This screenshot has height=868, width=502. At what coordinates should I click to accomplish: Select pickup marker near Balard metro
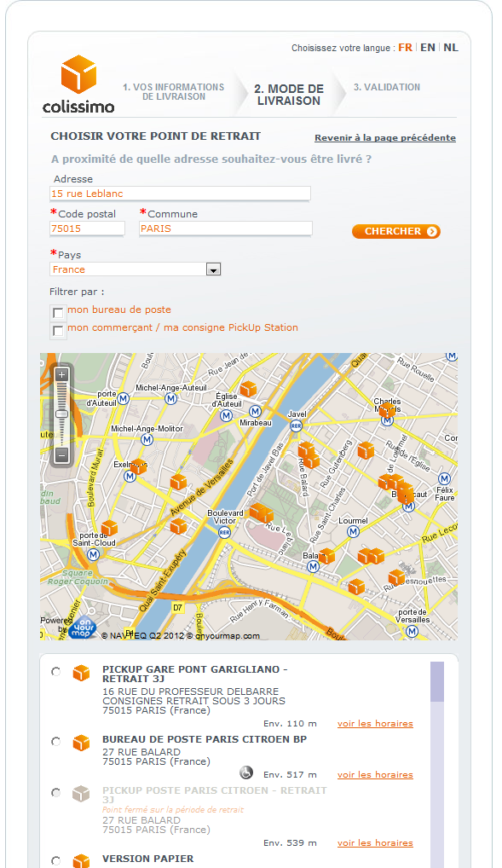327,556
